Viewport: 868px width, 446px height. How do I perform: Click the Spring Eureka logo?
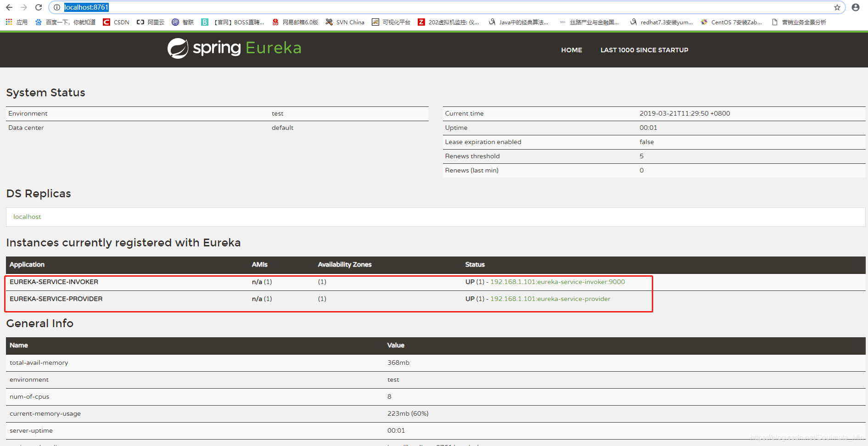tap(234, 48)
